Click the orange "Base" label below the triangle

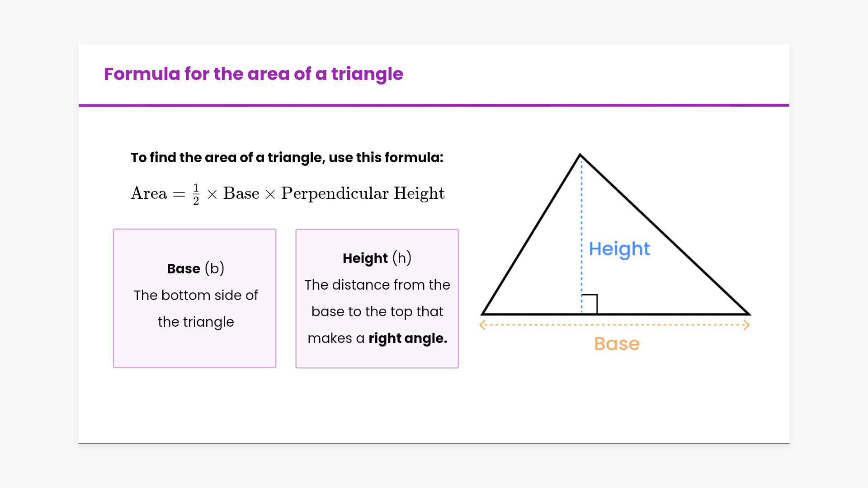(x=617, y=344)
